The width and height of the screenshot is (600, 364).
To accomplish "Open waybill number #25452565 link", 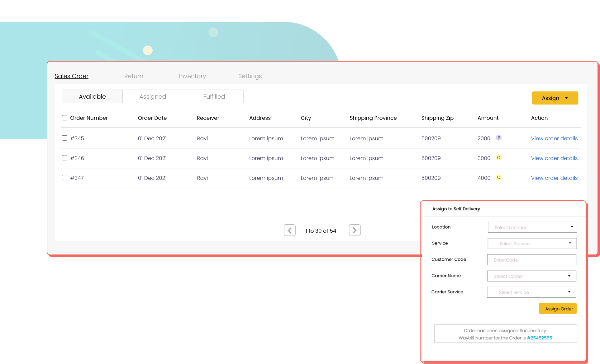I will click(539, 338).
